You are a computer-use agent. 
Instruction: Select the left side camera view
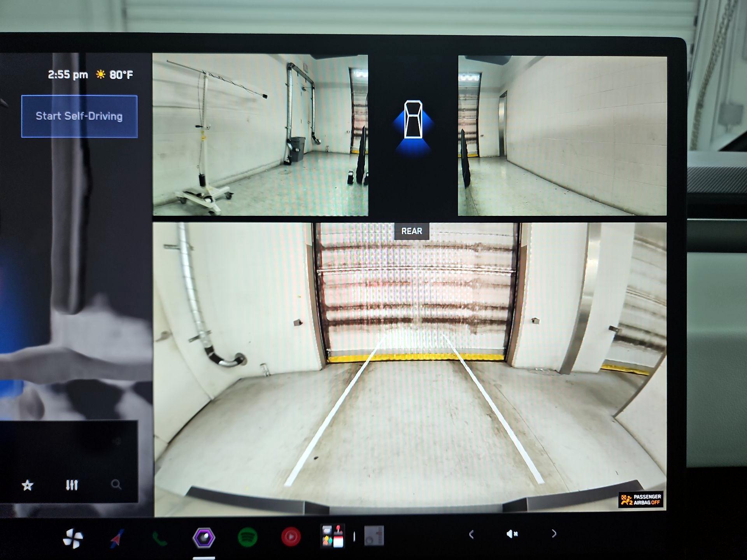[x=260, y=135]
